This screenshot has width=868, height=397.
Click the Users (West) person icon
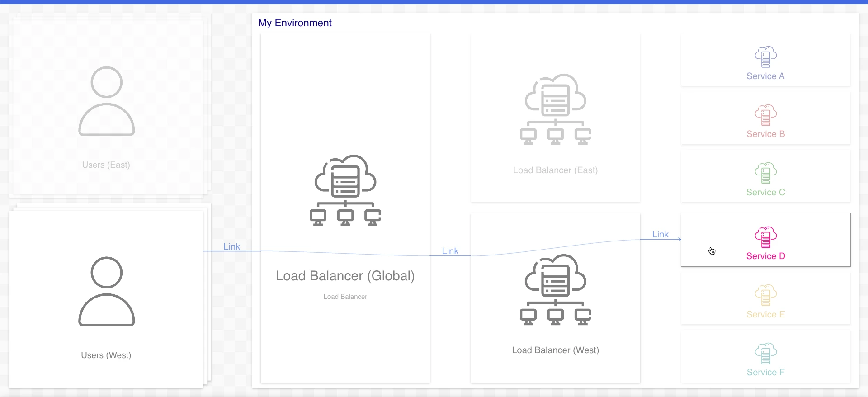(x=106, y=292)
